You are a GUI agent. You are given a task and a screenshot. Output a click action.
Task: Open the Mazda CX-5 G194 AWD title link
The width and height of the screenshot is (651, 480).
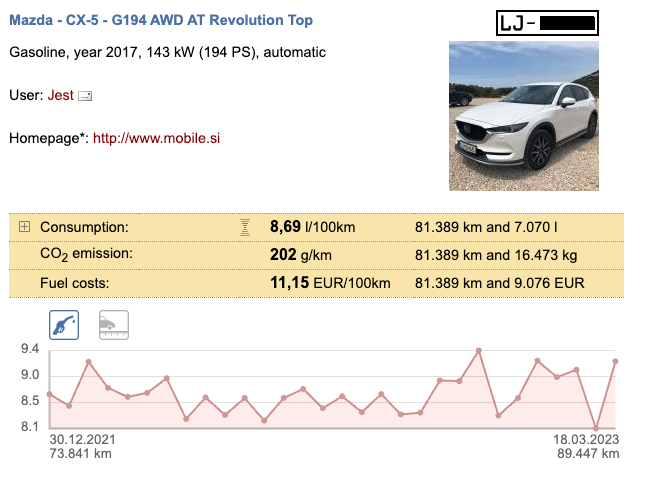click(x=161, y=20)
